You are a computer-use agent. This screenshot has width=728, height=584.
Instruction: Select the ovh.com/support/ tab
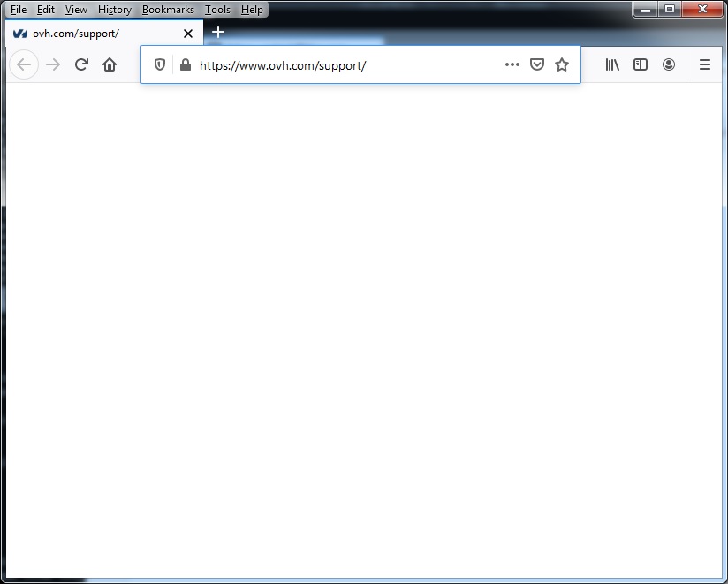pyautogui.click(x=104, y=34)
